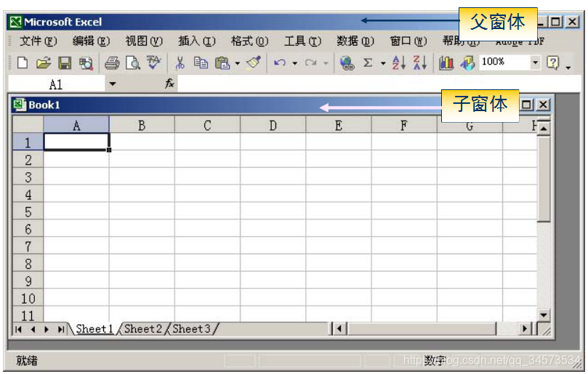Open the 100% zoom dropdown
Screen dimensions: 588x374
(535, 62)
